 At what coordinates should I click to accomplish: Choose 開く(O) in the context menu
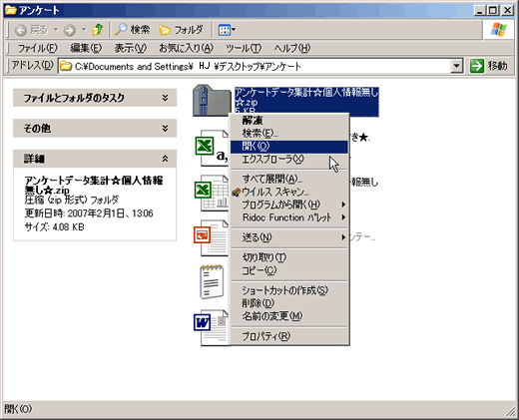coord(289,147)
